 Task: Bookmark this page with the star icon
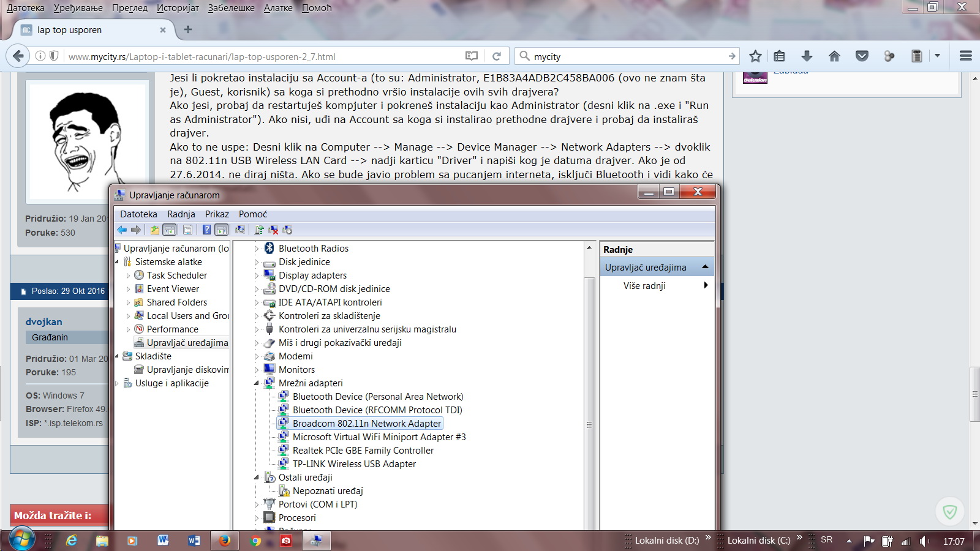[755, 56]
